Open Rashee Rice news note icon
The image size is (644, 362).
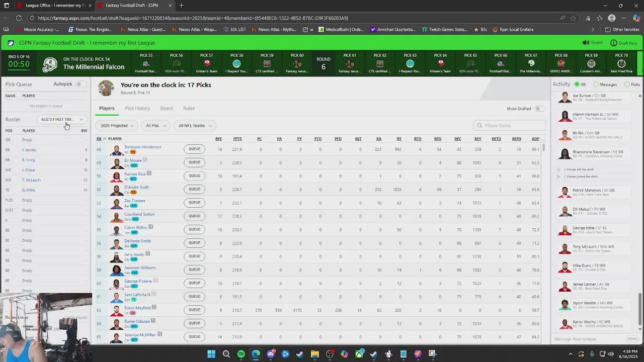pyautogui.click(x=149, y=173)
